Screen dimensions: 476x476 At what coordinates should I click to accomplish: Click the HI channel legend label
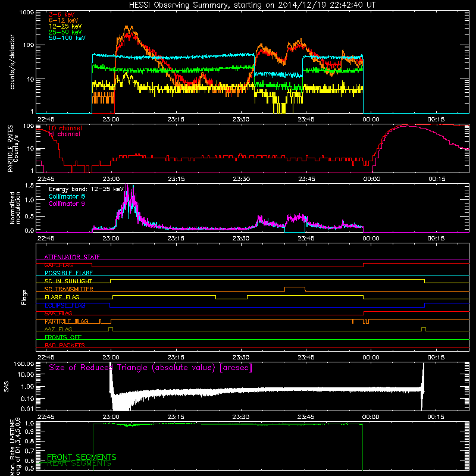pyautogui.click(x=64, y=134)
